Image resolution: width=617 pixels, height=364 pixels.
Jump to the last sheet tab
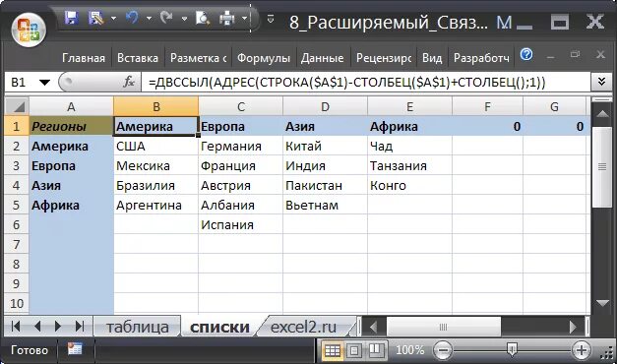(x=80, y=327)
